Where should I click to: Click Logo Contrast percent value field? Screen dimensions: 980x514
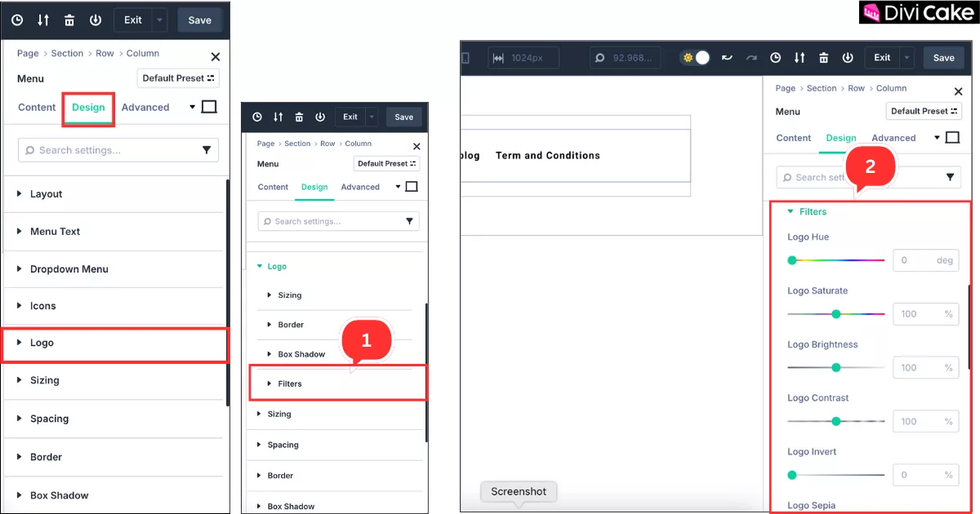tap(925, 421)
